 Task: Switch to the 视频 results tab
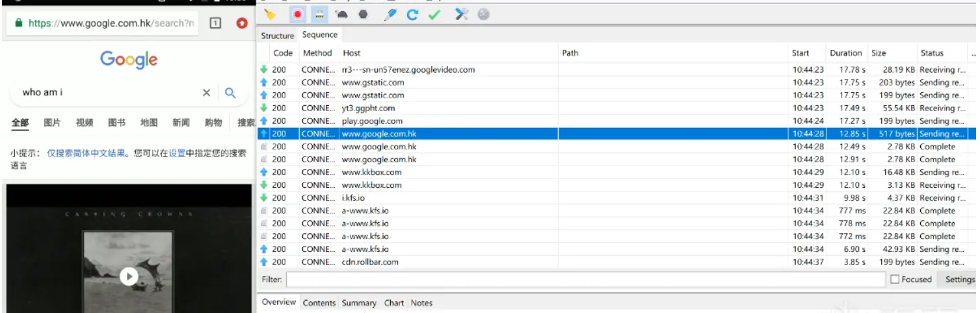[x=85, y=122]
